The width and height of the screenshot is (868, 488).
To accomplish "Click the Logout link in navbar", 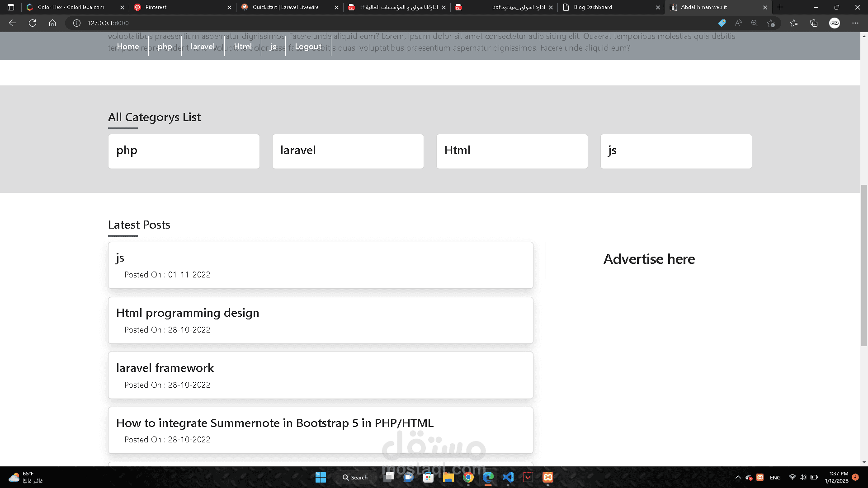I will 308,47.
